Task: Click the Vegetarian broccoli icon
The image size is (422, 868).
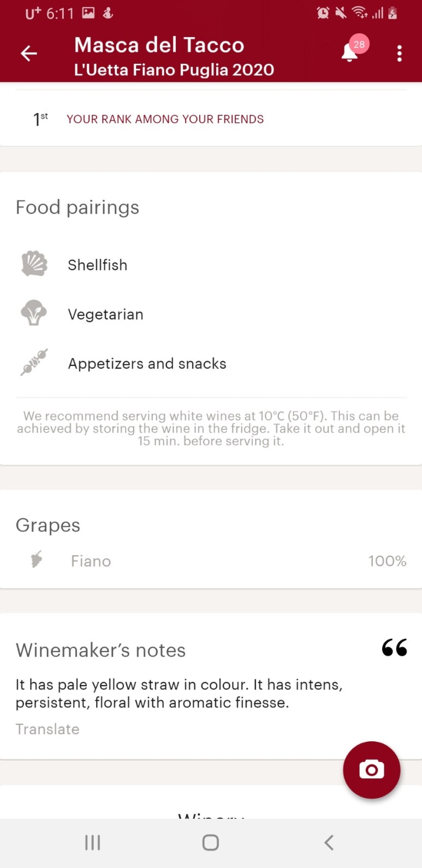Action: (x=34, y=313)
